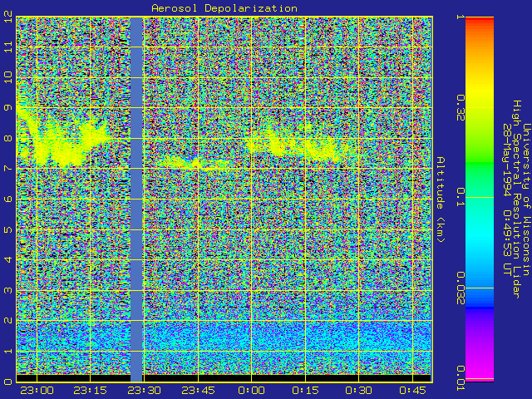
Task: Click altitude axis label 11
Action: (8, 47)
